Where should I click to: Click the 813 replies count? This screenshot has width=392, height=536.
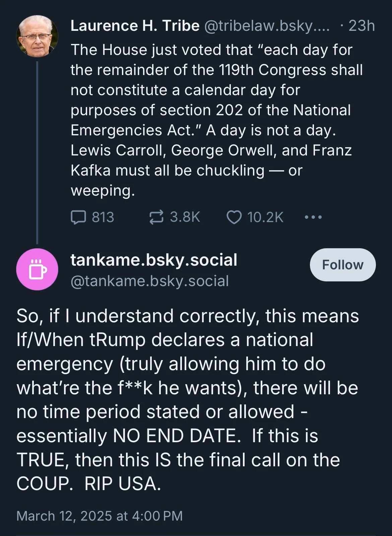pos(103,217)
